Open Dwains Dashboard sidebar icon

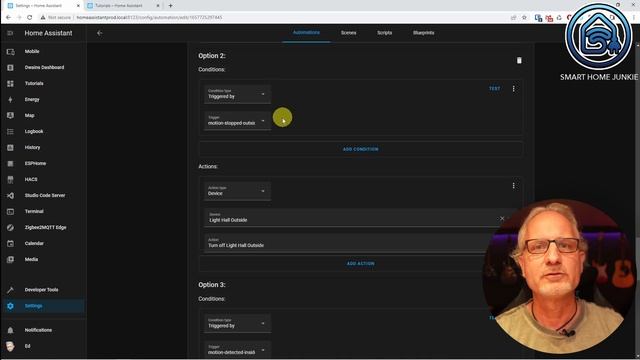(11, 68)
